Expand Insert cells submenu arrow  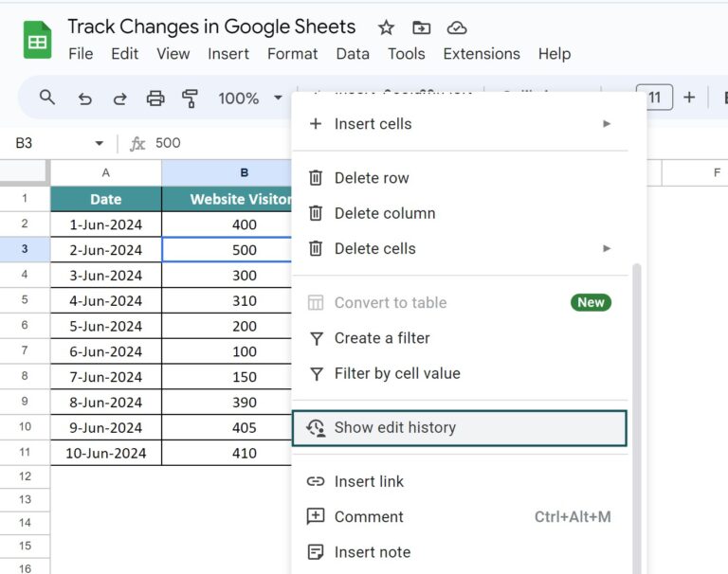click(607, 124)
